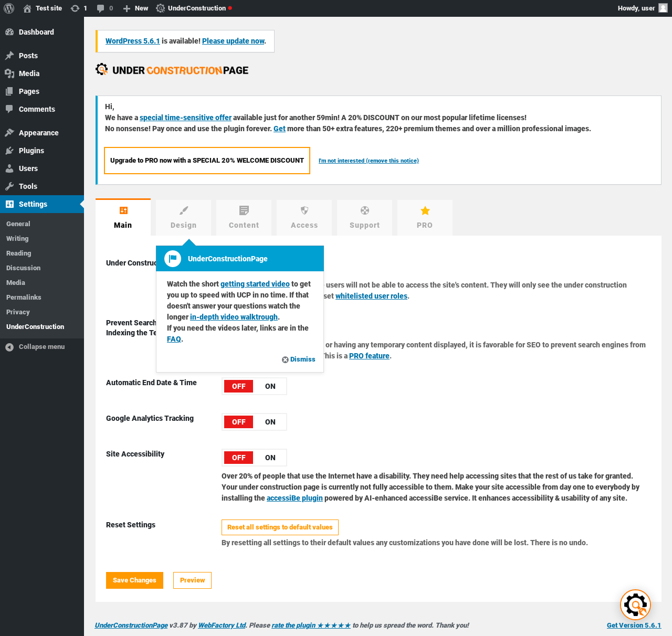Click the I'm not interested notice link
The image size is (672, 636).
click(x=369, y=161)
